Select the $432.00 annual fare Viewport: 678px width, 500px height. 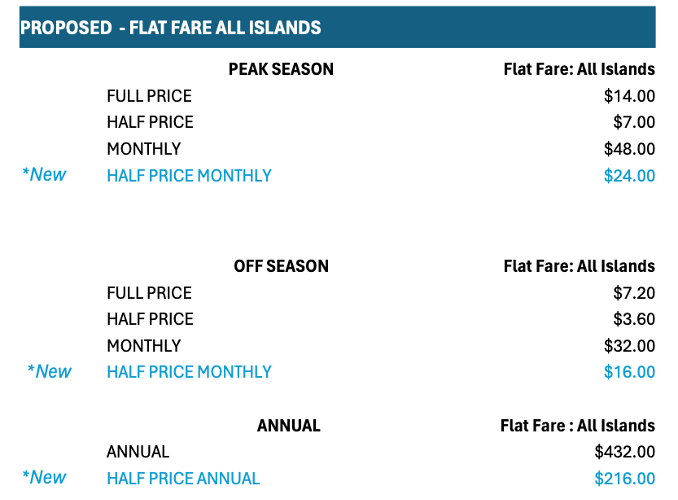[x=625, y=452]
